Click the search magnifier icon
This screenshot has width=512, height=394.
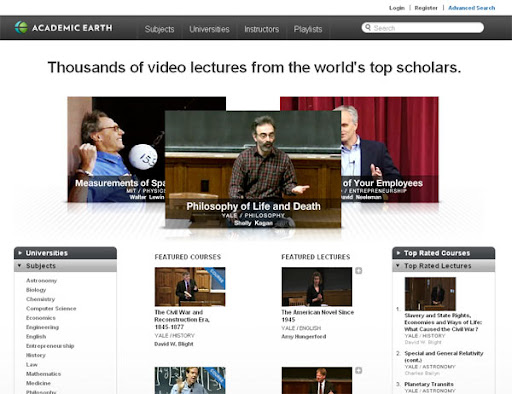[368, 27]
